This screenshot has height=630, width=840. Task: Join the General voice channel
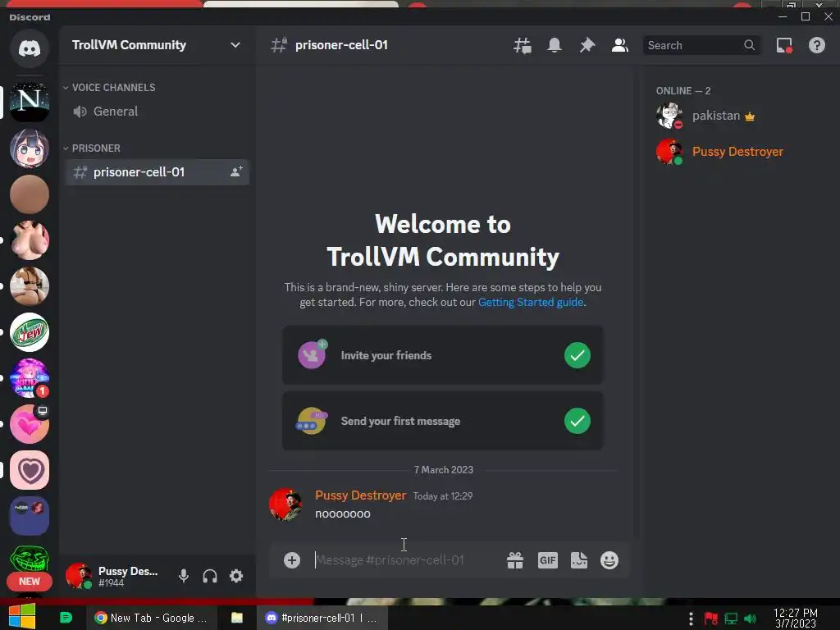157,112
